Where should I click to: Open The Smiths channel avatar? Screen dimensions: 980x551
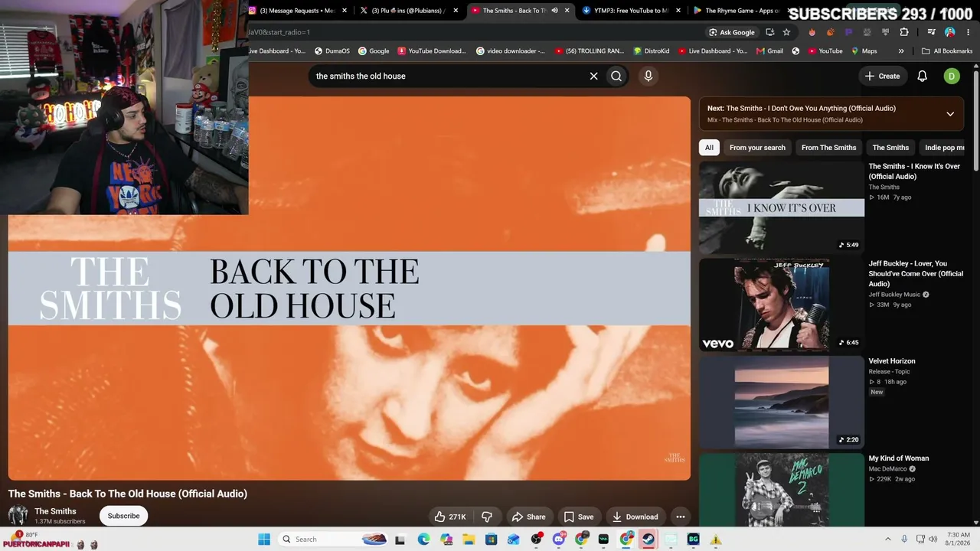point(18,516)
